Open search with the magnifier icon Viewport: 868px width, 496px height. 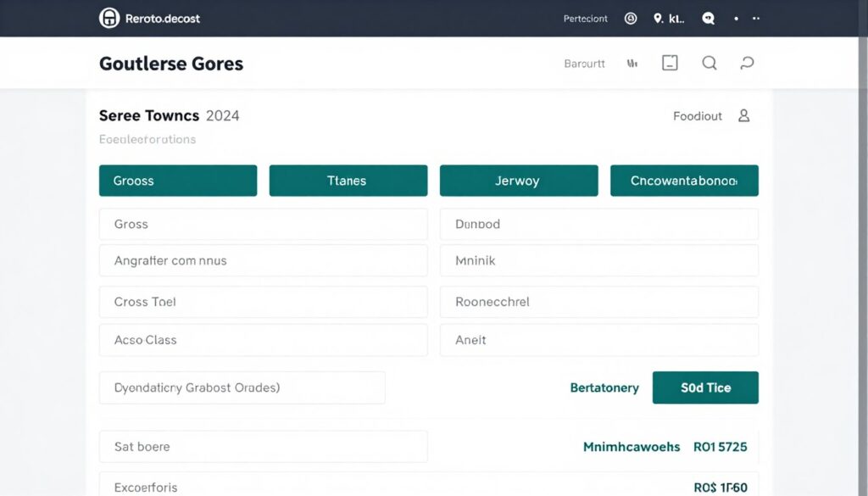tap(709, 63)
